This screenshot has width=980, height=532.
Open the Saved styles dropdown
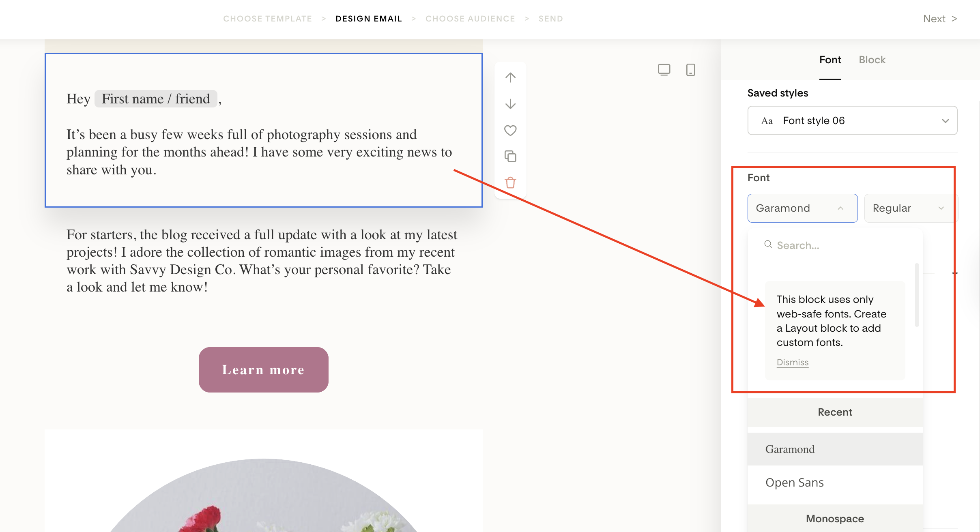click(x=852, y=120)
